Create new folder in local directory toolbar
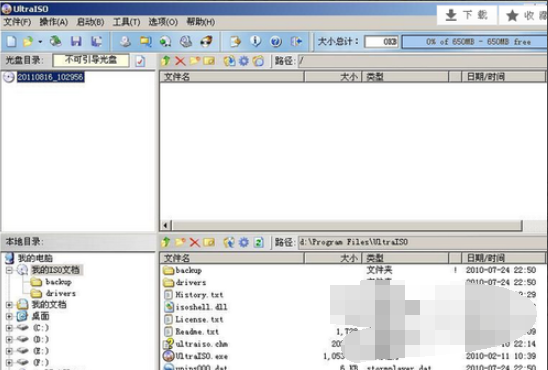This screenshot has width=548, height=370. coord(180,242)
